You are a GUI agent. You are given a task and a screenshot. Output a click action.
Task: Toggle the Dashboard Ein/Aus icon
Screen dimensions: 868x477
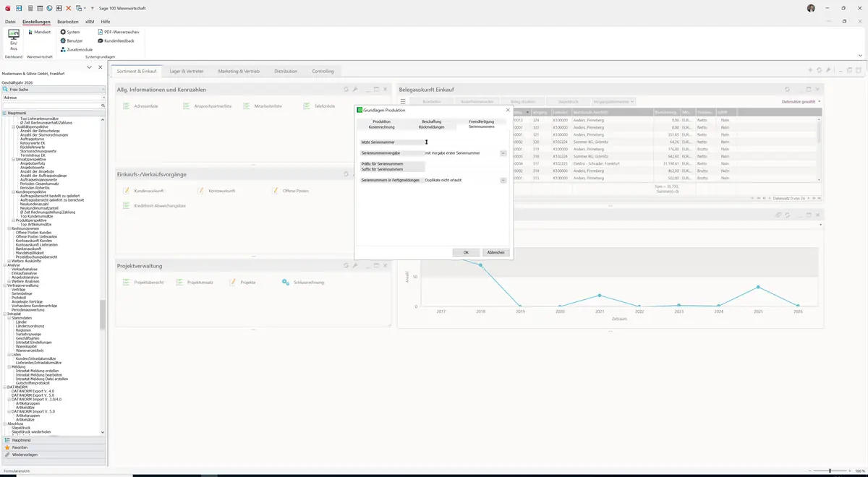coord(13,39)
